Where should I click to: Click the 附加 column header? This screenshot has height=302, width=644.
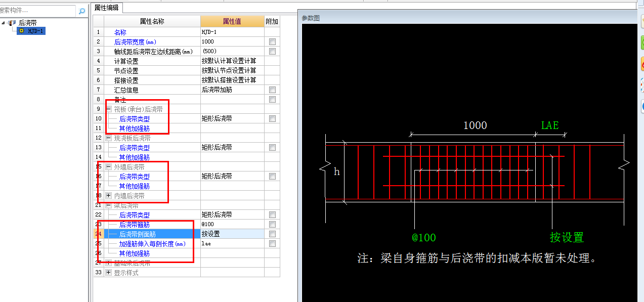point(272,21)
